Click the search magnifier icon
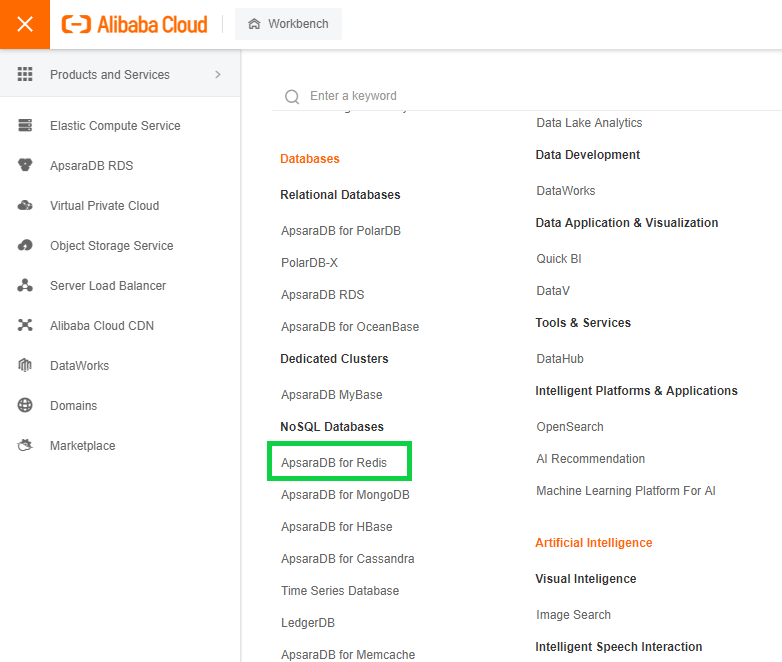The width and height of the screenshot is (782, 662). (x=292, y=96)
